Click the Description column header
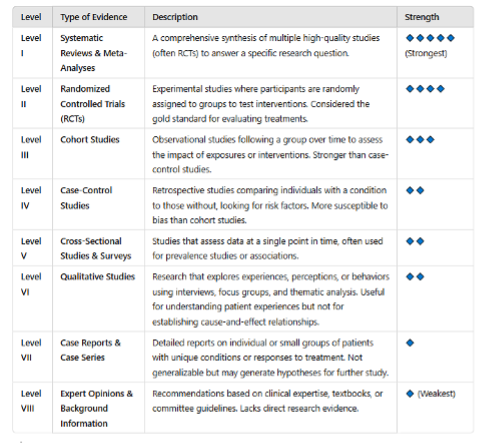The width and height of the screenshot is (492, 444). pyautogui.click(x=175, y=17)
